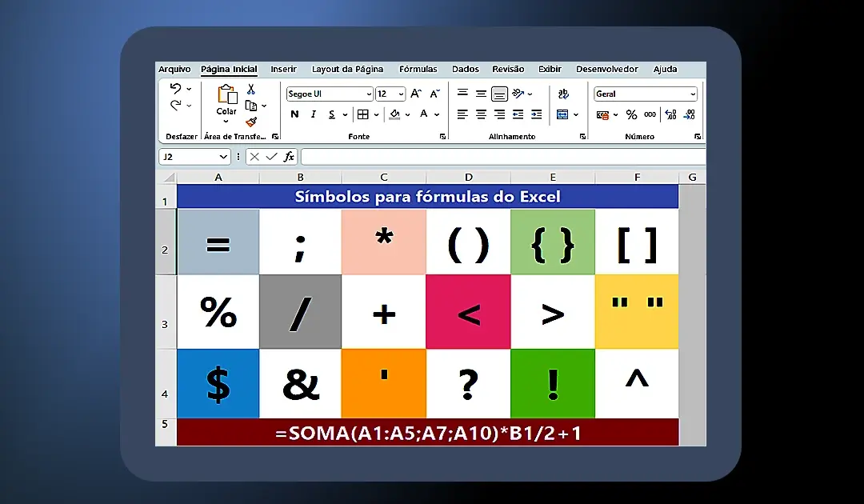Align text to middle of cell
Viewport: 864px width, 504px height.
click(x=481, y=94)
